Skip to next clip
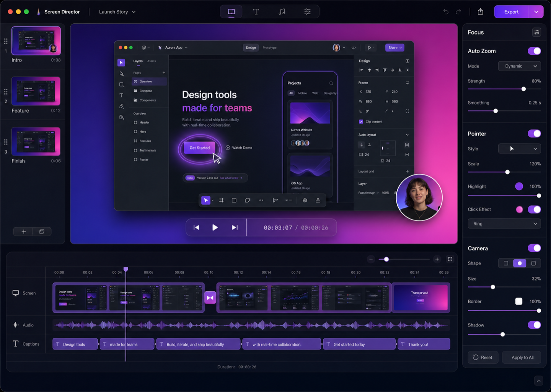Viewport: 551px width, 392px height. point(235,227)
